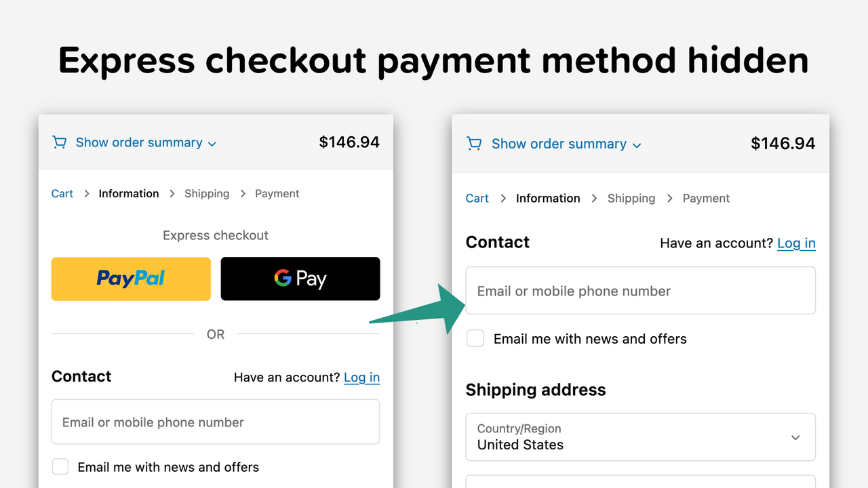This screenshot has height=488, width=868.
Task: Enable 'Email me with news and offers' on the left form
Action: 60,466
